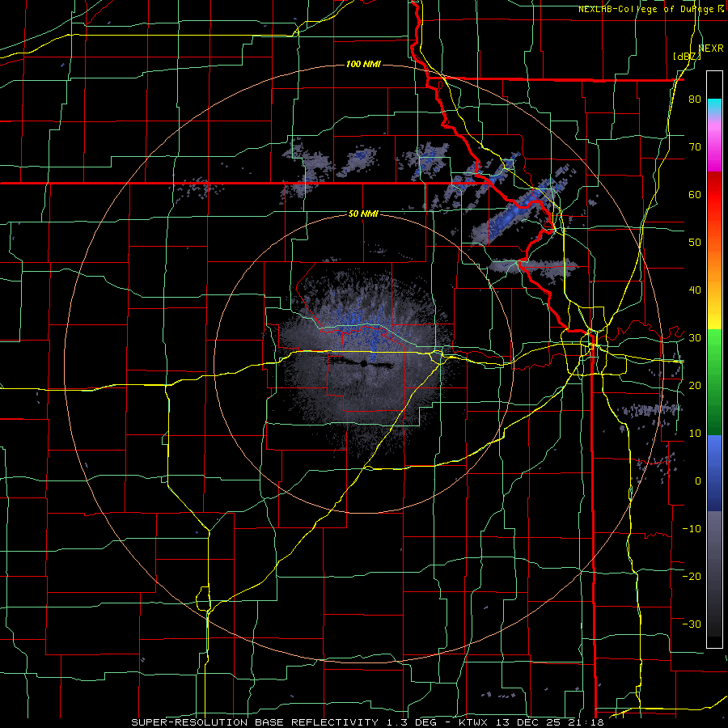
Task: Click the -10 value on reflectivity scale
Action: pos(692,529)
